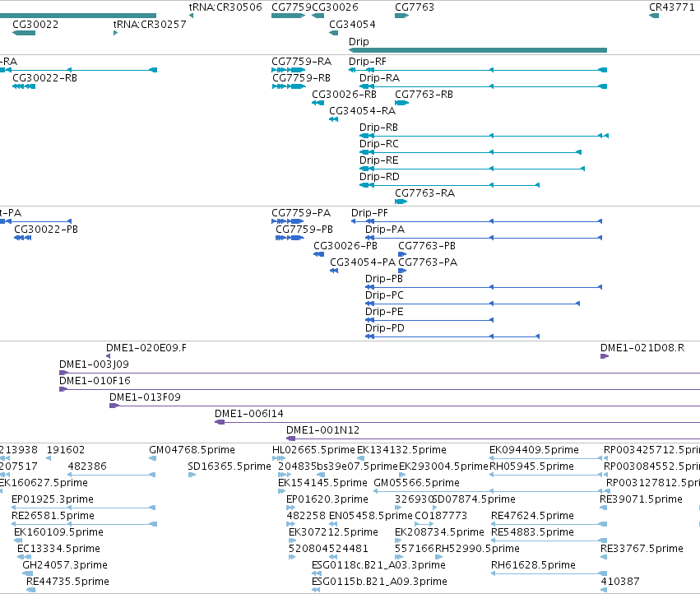Image resolution: width=700 pixels, height=594 pixels.
Task: Click the Drip-RE transcript label
Action: pyautogui.click(x=378, y=160)
